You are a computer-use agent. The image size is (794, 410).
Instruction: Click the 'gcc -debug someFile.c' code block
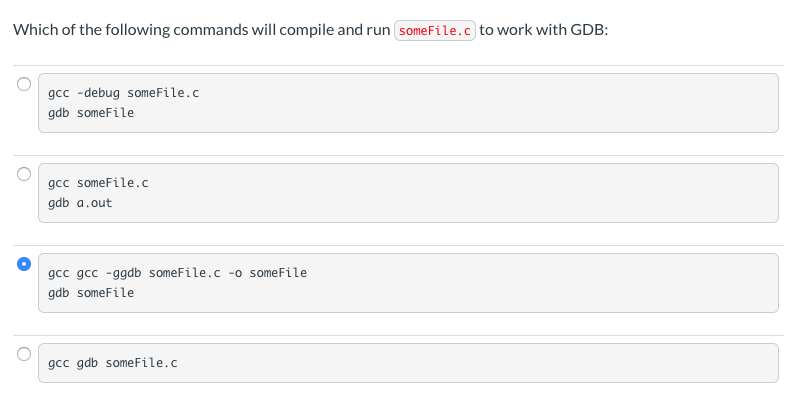[x=408, y=103]
